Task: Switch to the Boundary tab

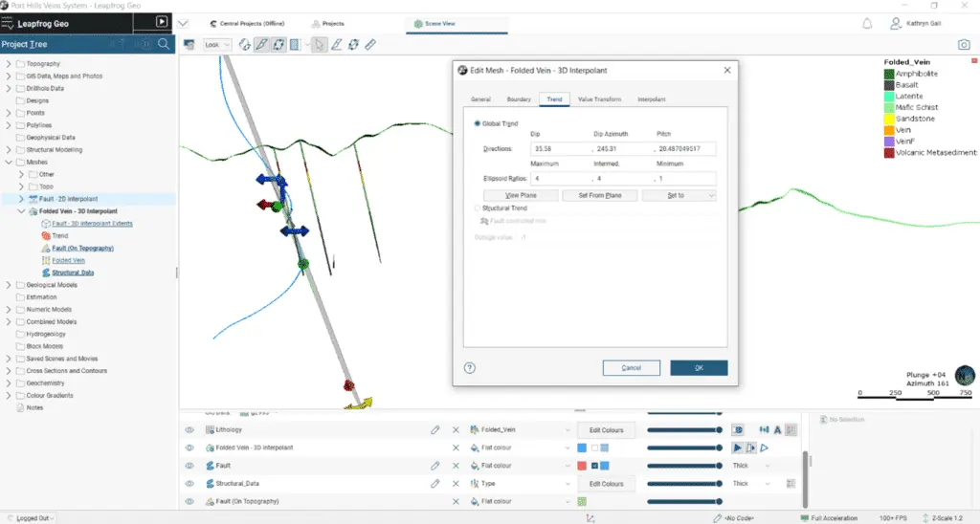Action: (x=519, y=99)
